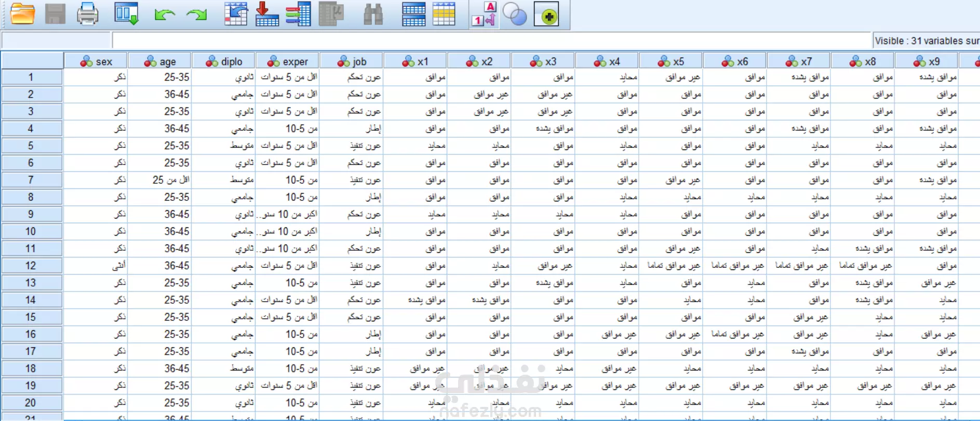Print the data with the printer icon
The width and height of the screenshot is (980, 421).
[x=87, y=14]
